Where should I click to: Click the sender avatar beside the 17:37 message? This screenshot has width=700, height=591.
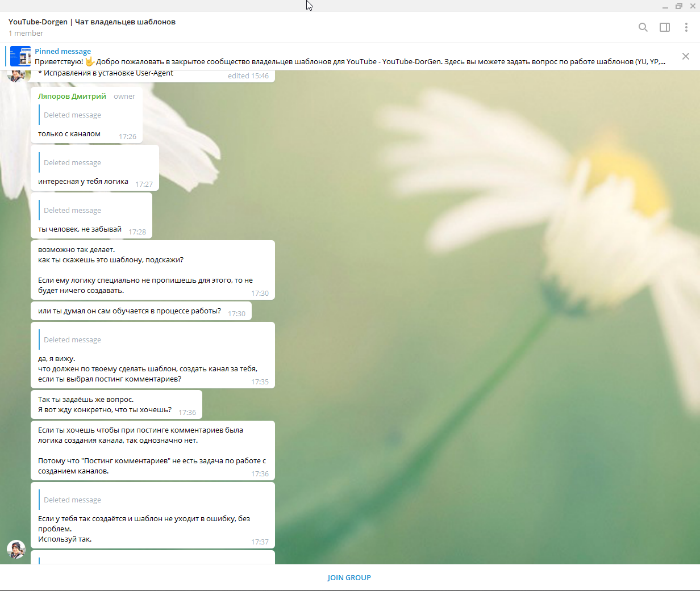pyautogui.click(x=16, y=549)
